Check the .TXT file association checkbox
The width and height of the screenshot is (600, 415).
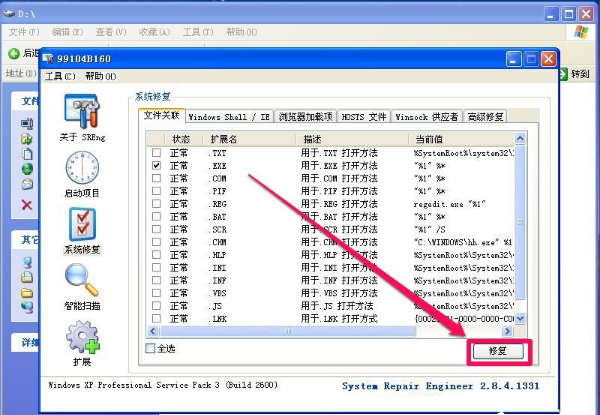coord(156,152)
